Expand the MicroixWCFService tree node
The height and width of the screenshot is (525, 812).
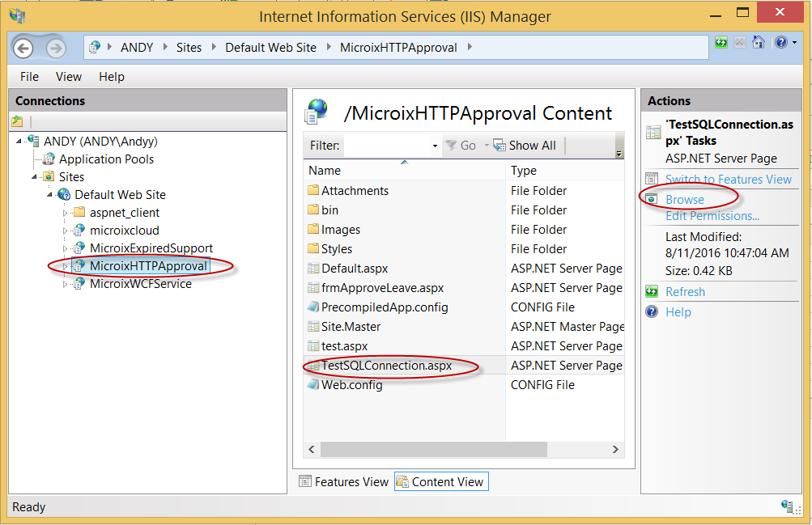tap(66, 284)
